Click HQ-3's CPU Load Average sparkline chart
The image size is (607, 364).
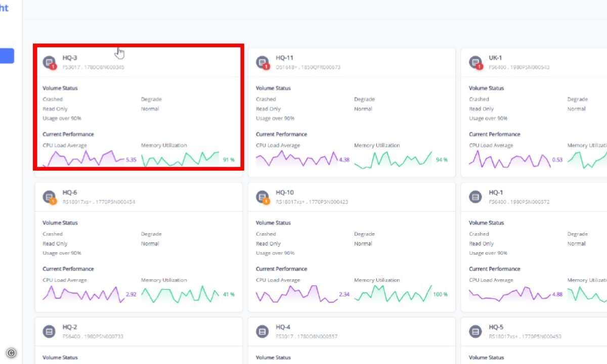(x=83, y=159)
